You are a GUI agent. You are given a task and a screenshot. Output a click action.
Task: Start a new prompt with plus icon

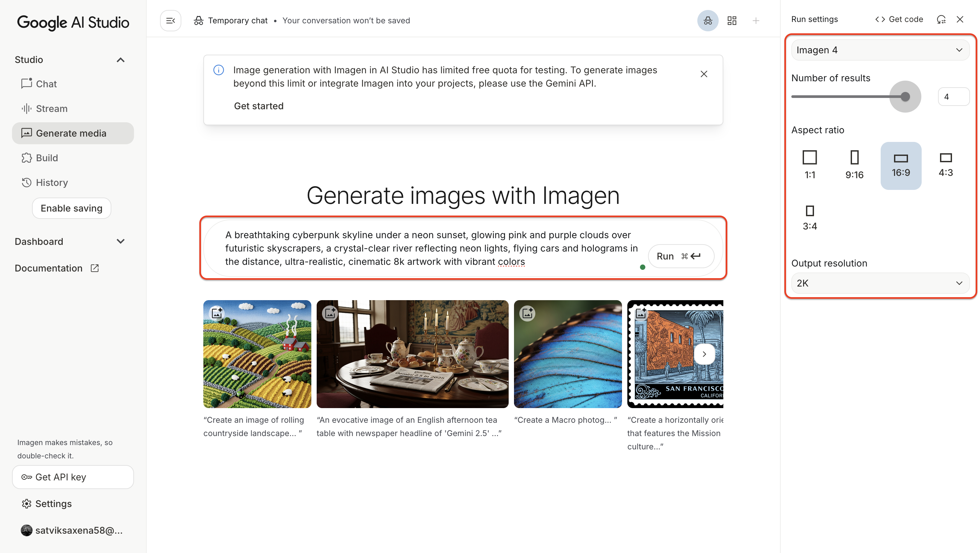tap(756, 21)
